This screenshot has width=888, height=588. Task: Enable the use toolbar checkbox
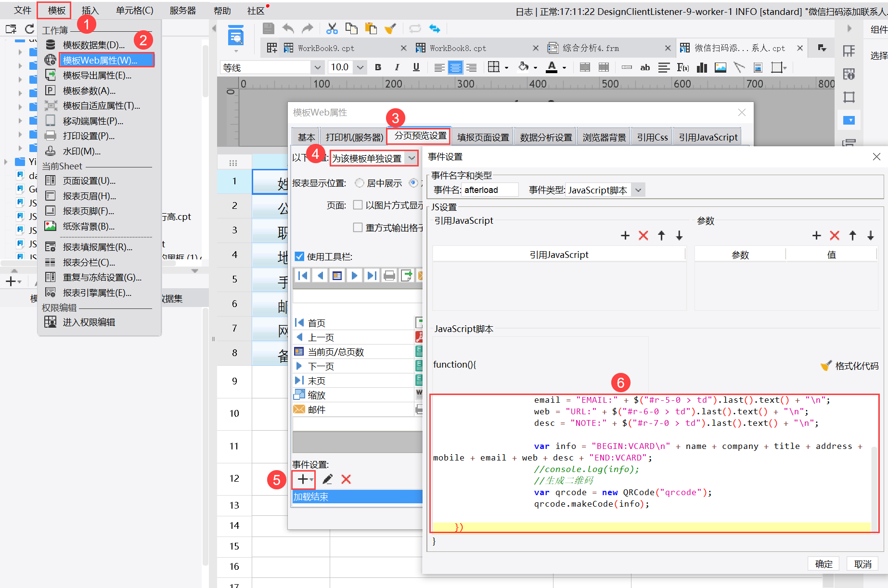coord(299,256)
